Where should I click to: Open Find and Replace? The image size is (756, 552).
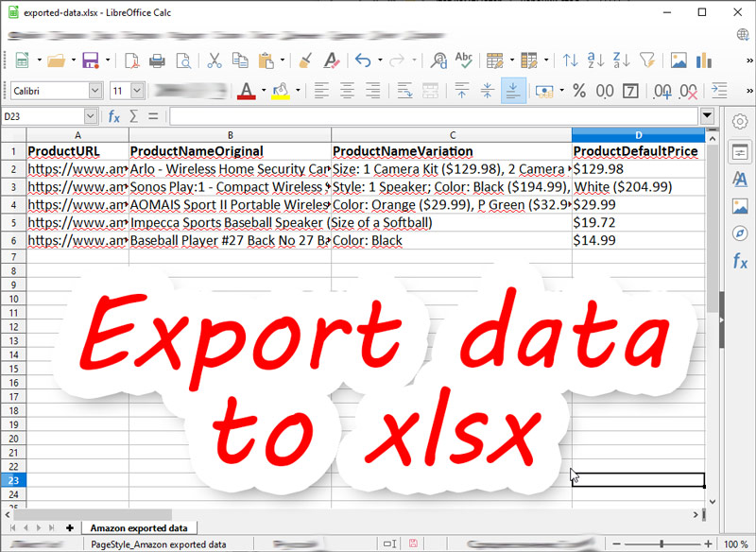click(438, 60)
